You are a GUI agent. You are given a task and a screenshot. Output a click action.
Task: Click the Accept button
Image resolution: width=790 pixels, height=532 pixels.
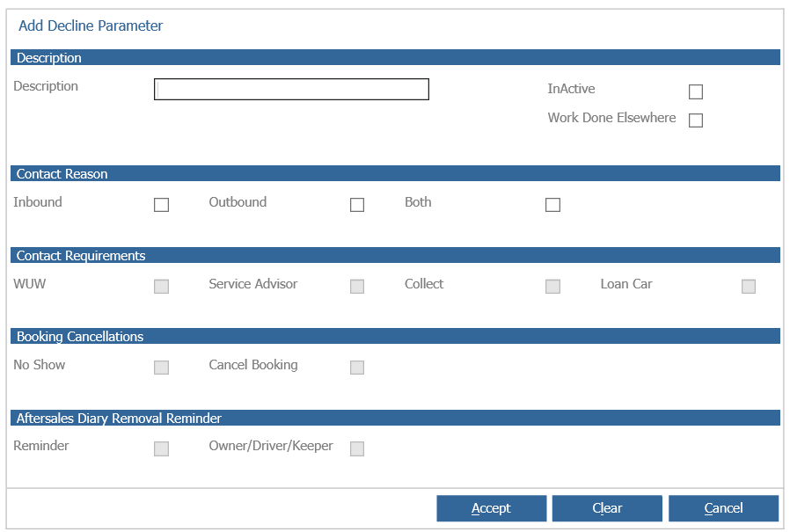(x=491, y=508)
